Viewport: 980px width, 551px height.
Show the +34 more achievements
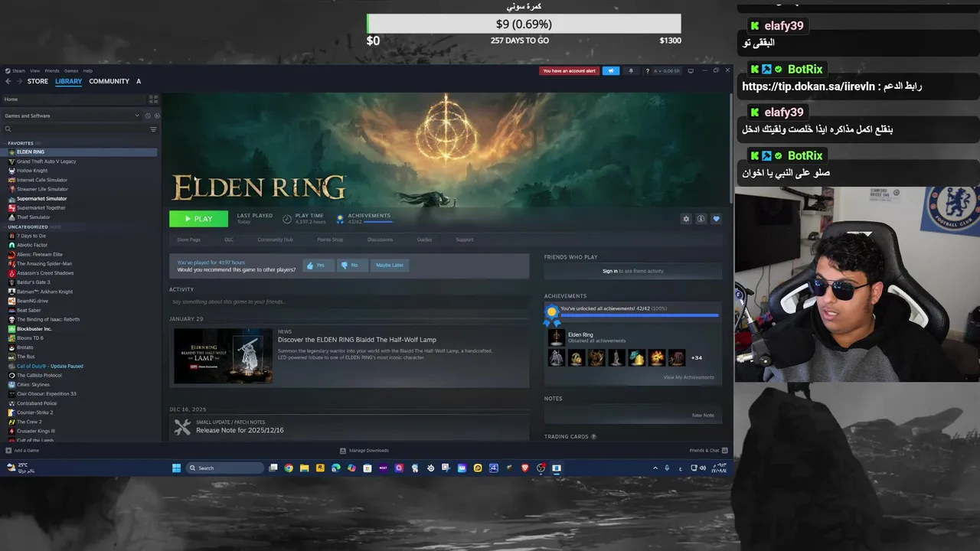click(697, 357)
